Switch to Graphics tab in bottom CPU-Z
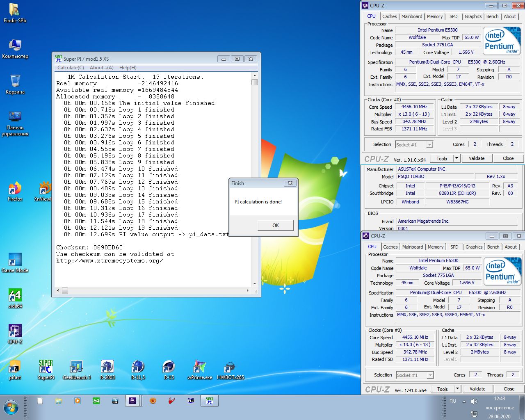525x420 pixels. 474,247
